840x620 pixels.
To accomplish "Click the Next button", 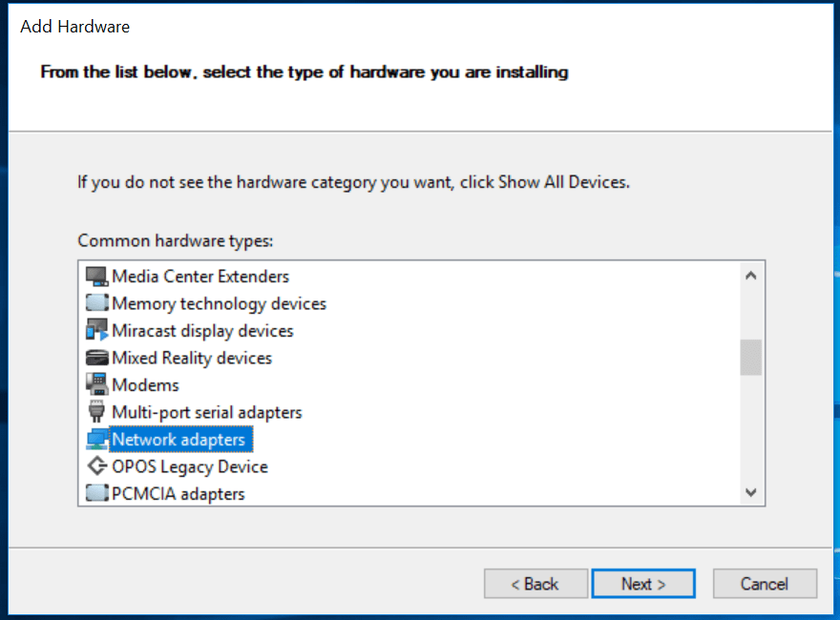I will (x=643, y=583).
